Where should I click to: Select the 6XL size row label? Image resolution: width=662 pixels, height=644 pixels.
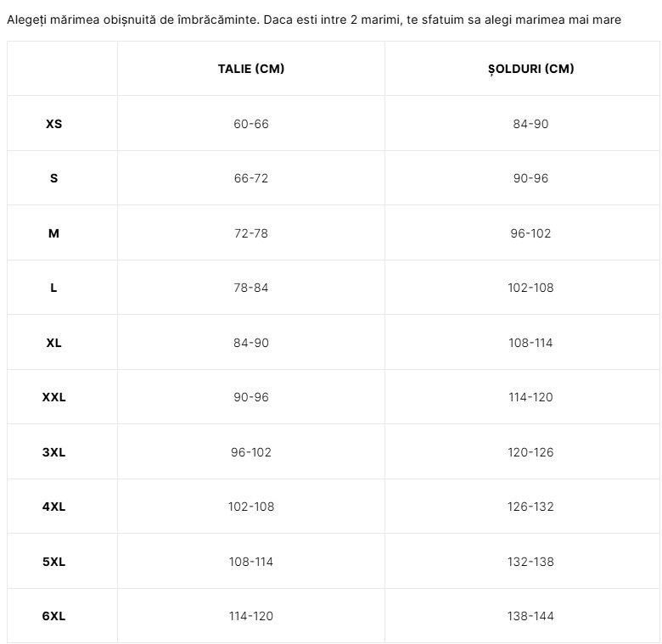54,616
